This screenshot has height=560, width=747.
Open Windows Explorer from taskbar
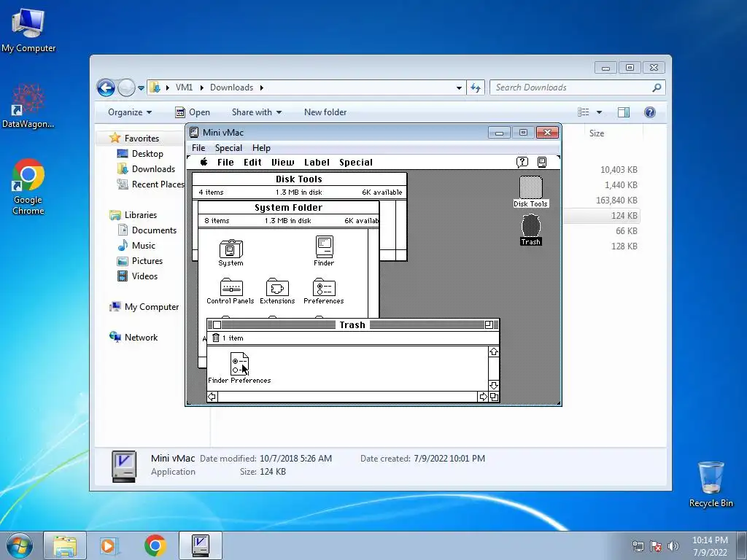click(65, 545)
